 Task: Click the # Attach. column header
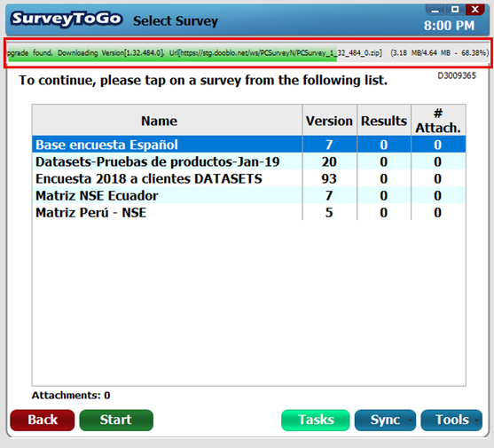pos(438,120)
